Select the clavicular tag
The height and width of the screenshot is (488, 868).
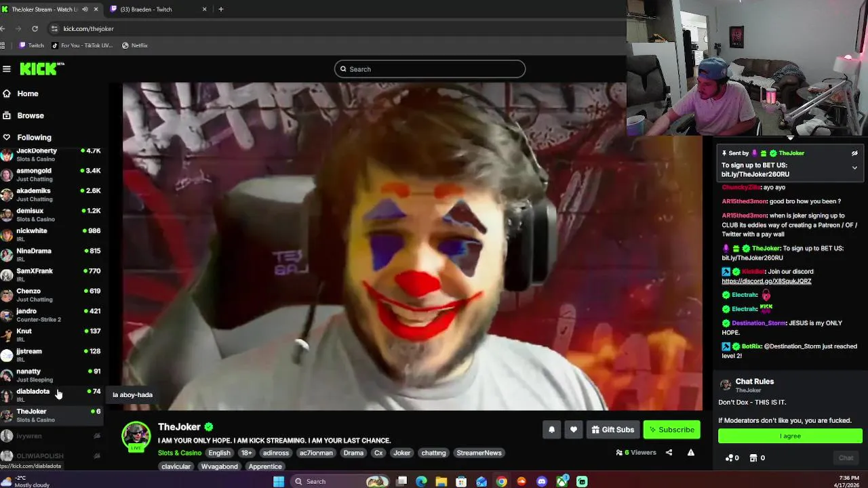click(176, 466)
